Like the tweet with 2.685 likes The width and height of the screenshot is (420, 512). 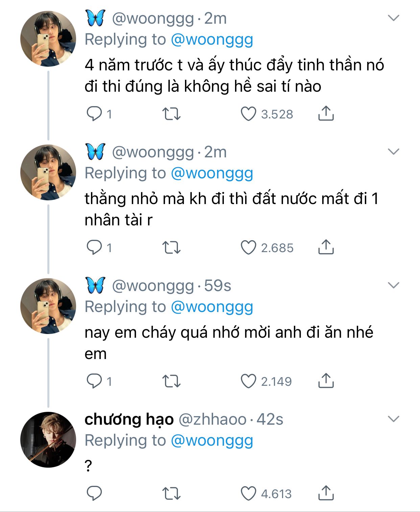tap(249, 247)
